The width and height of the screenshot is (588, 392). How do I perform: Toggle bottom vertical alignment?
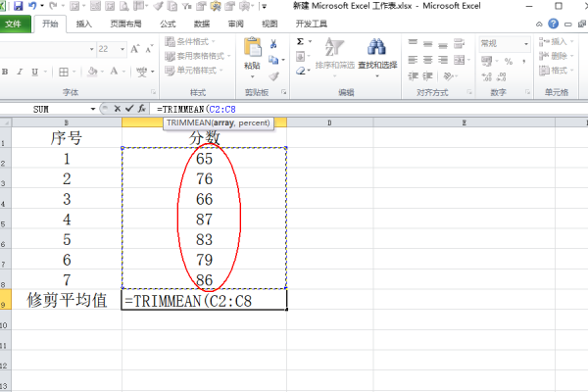443,46
